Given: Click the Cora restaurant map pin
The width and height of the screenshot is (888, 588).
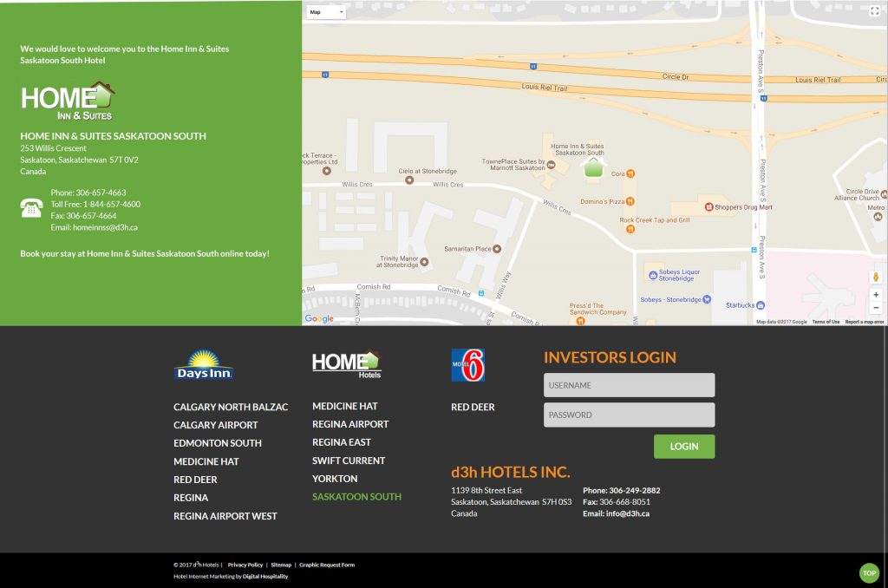Looking at the screenshot, I should (x=630, y=174).
